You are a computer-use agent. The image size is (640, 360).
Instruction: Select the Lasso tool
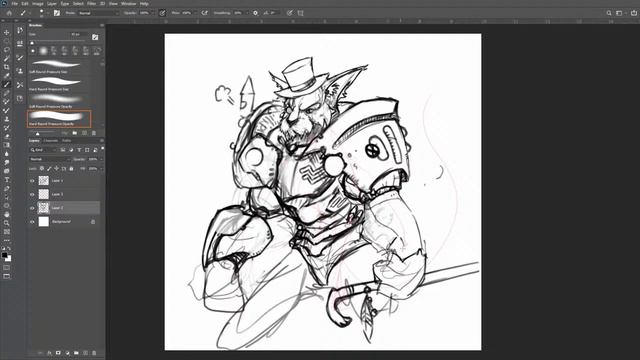(7, 49)
